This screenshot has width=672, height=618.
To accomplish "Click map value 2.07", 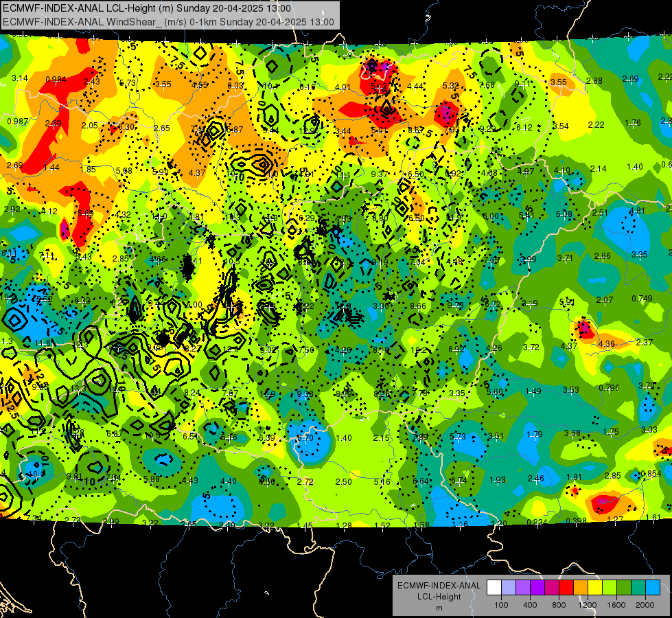I will [604, 300].
